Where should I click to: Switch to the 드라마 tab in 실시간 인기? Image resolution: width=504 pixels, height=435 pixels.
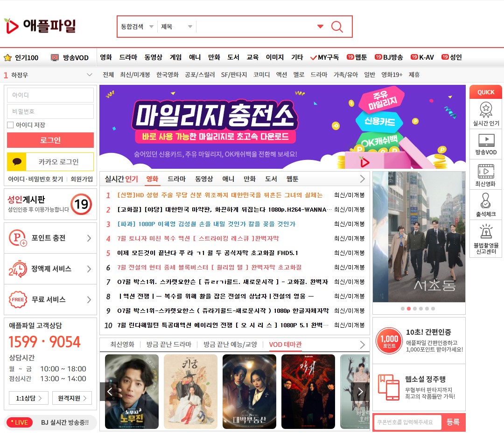pos(176,179)
